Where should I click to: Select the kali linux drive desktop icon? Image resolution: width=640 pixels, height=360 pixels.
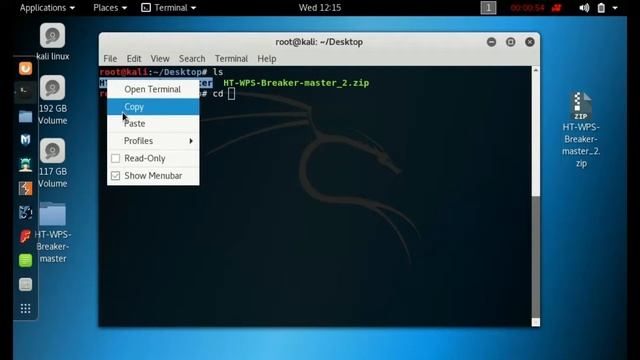point(53,42)
